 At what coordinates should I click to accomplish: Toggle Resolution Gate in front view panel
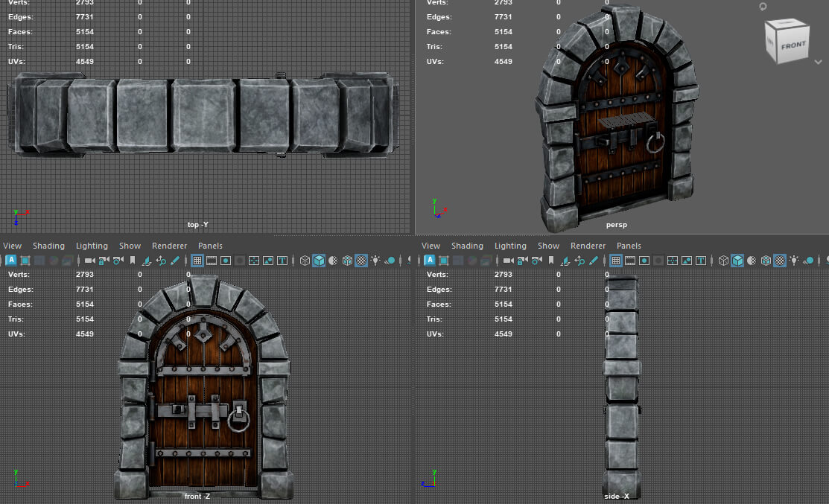pos(226,261)
